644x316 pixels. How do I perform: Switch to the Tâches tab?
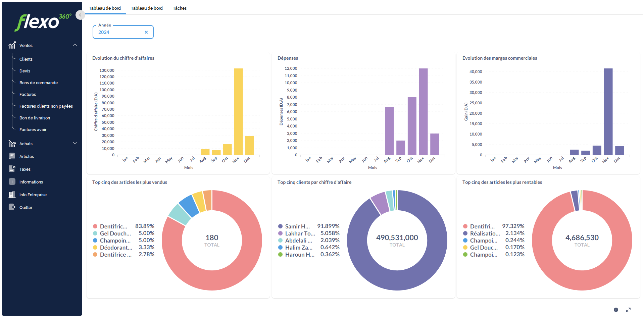(180, 8)
